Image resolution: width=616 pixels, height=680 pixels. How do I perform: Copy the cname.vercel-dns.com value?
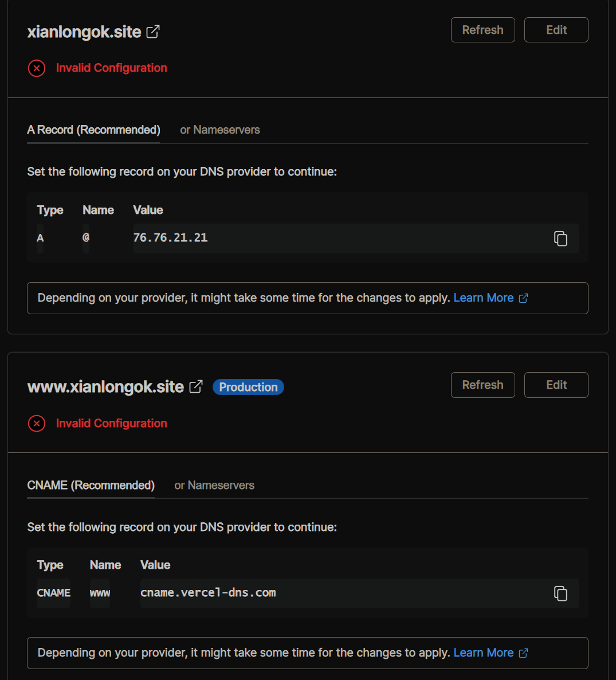(x=560, y=593)
